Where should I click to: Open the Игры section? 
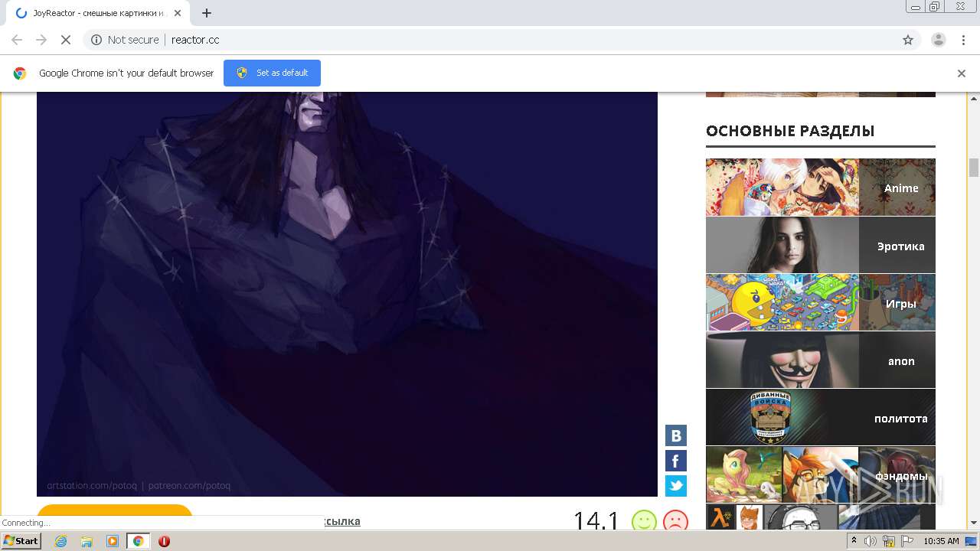click(820, 302)
